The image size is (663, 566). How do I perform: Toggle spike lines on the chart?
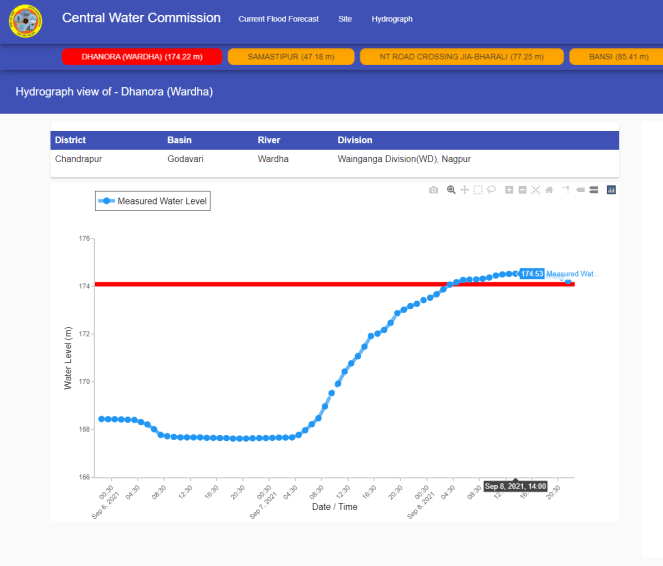click(566, 190)
